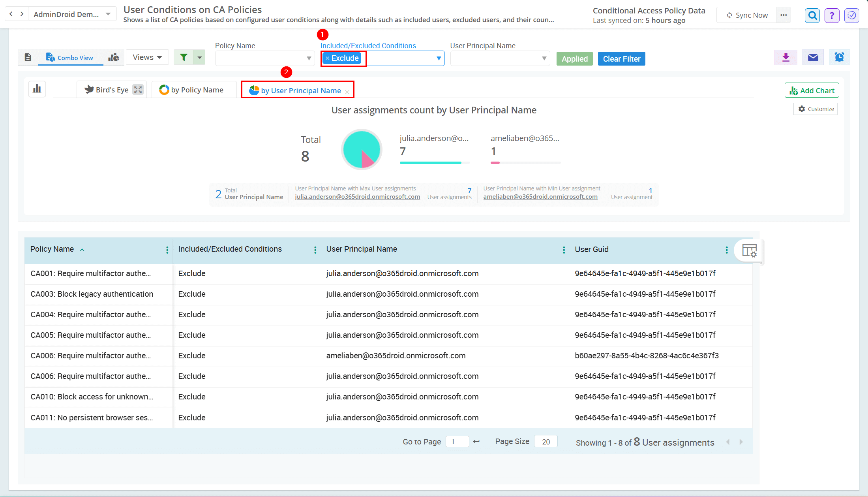The height and width of the screenshot is (497, 868).
Task: Click the b60ae297 User Guid cell
Action: 647,356
